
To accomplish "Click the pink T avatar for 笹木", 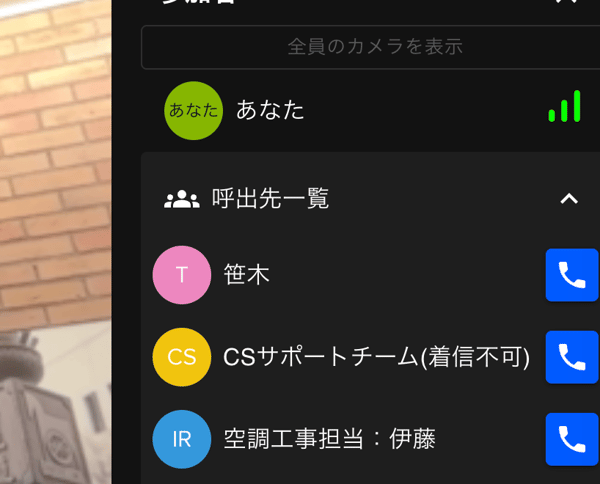I will pyautogui.click(x=182, y=275).
